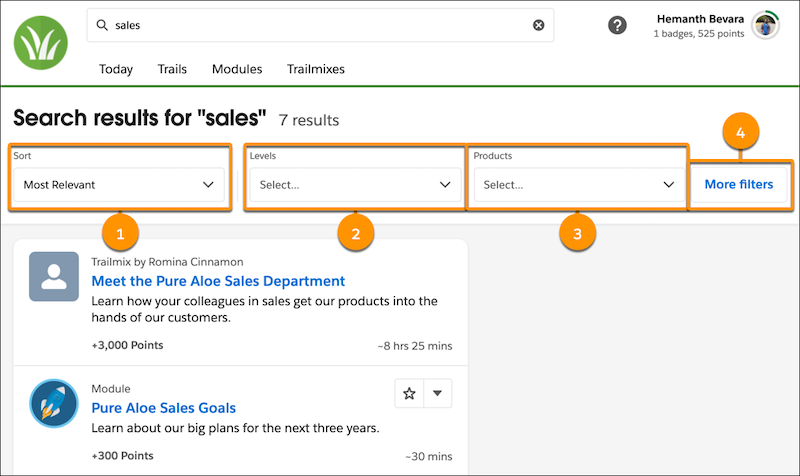Open the Sort dropdown showing Most Relevant
The height and width of the screenshot is (476, 800).
[x=119, y=185]
